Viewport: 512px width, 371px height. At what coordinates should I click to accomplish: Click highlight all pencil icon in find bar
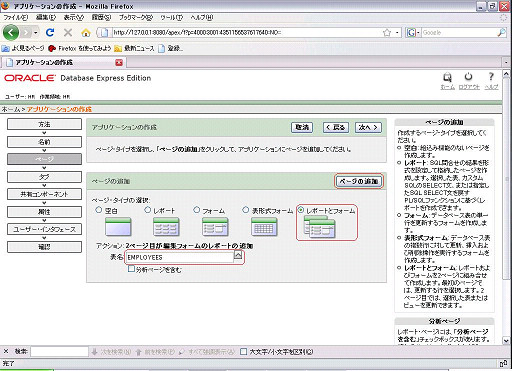coord(182,352)
